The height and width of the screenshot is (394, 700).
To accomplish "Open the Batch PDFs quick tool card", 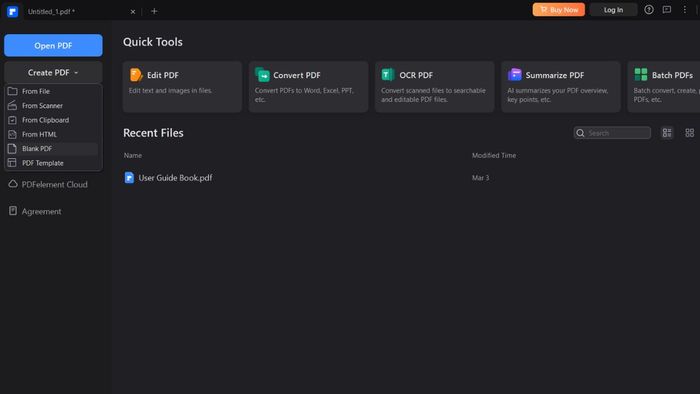I will 663,87.
